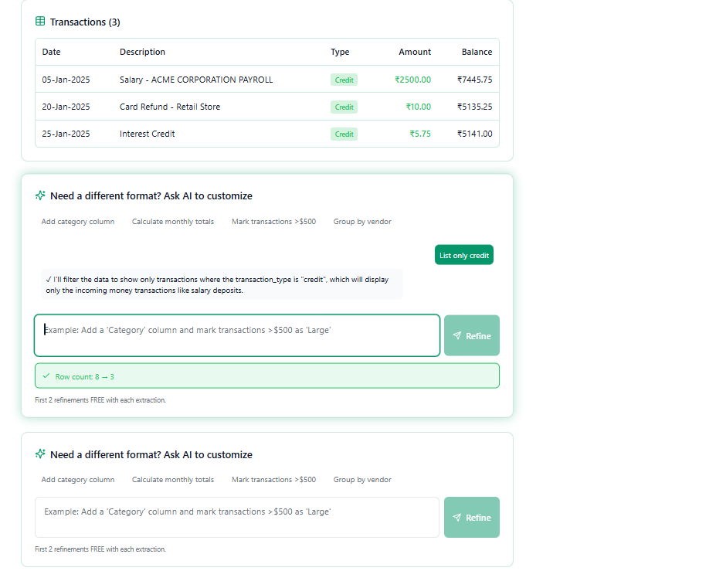
Task: Click the checkmark icon in the Row count banner
Action: (47, 376)
